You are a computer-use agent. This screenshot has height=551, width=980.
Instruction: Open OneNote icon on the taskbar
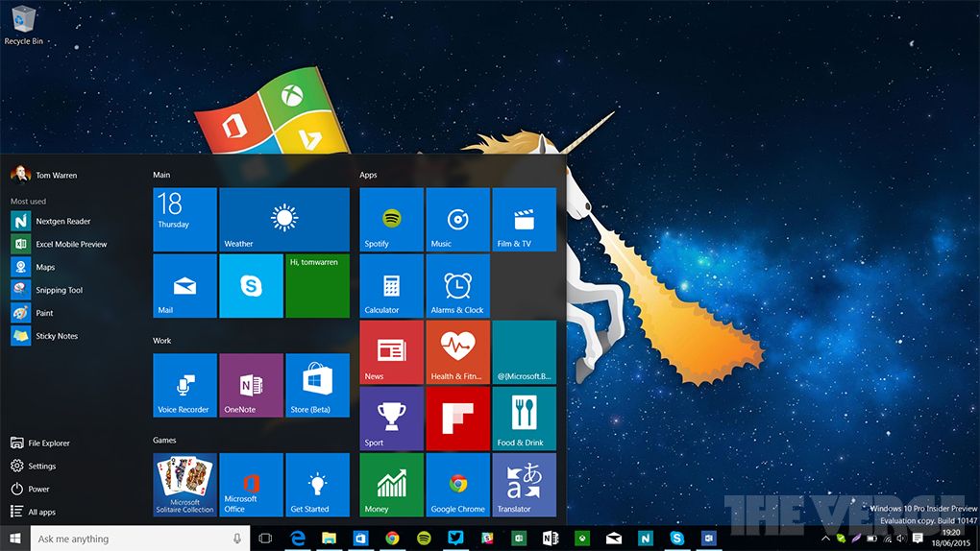pyautogui.click(x=551, y=539)
